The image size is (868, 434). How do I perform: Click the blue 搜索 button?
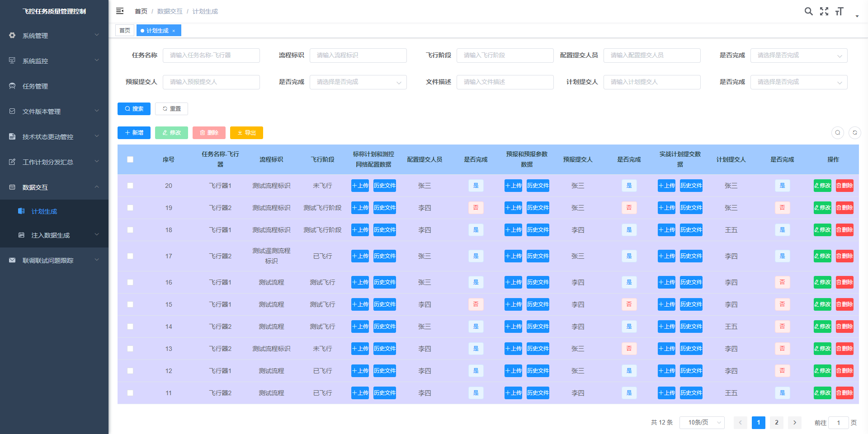click(134, 109)
